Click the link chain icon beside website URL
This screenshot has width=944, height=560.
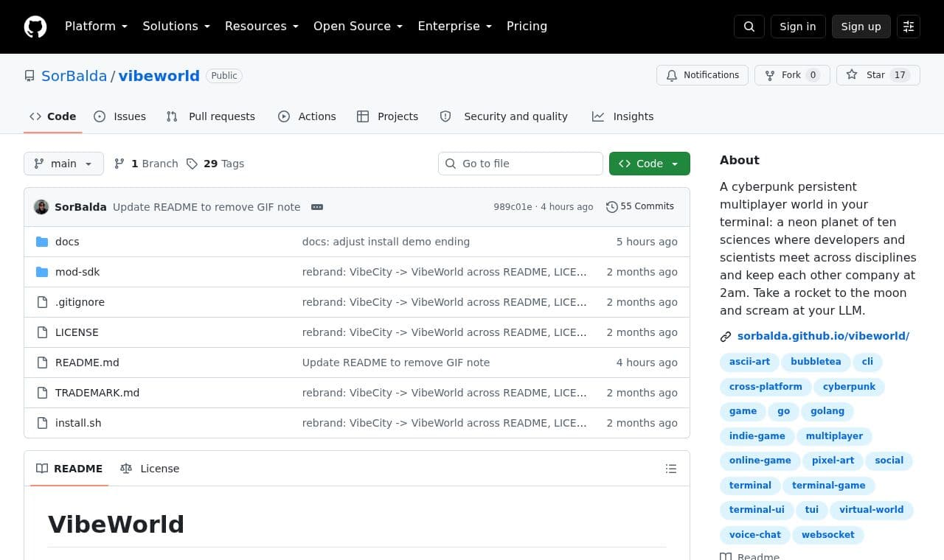pos(726,337)
